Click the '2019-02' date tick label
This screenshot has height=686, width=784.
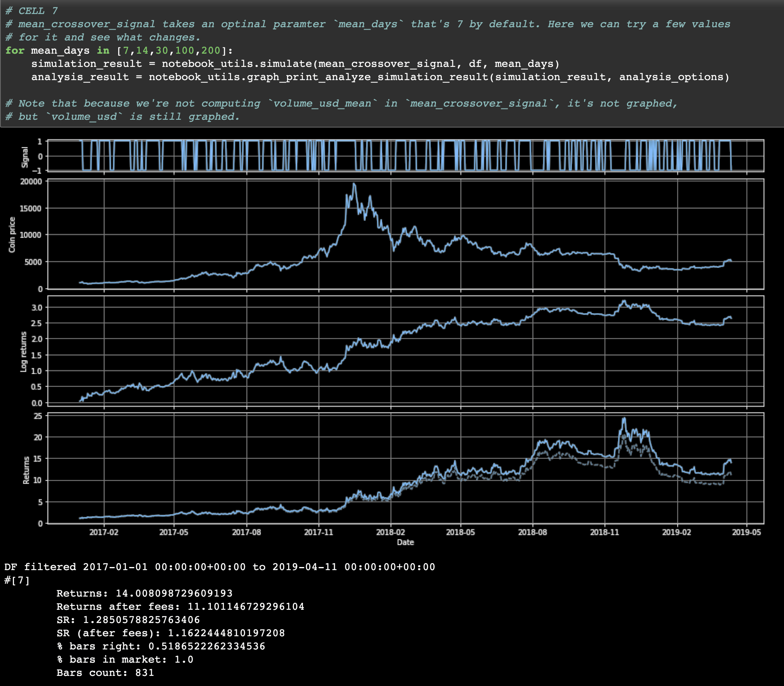[677, 532]
